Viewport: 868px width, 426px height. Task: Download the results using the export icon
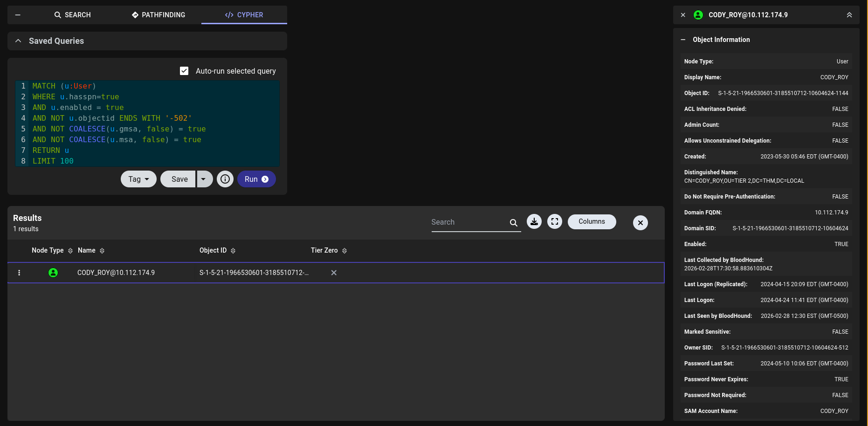click(534, 222)
